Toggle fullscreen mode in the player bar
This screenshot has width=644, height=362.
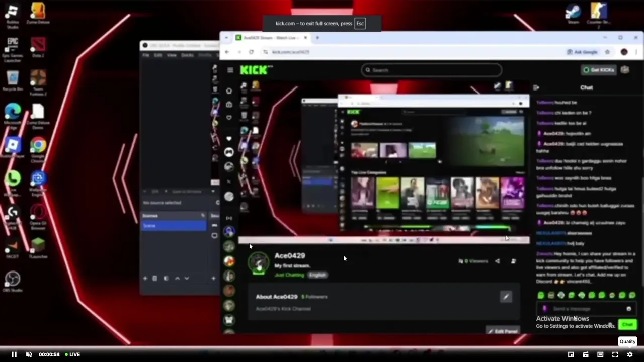[615, 354]
